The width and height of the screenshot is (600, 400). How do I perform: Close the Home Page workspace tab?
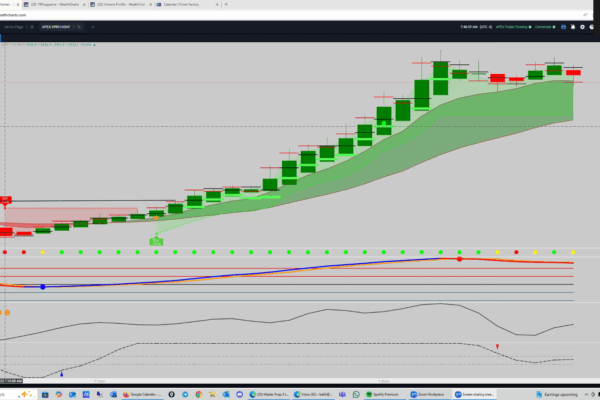pos(32,27)
